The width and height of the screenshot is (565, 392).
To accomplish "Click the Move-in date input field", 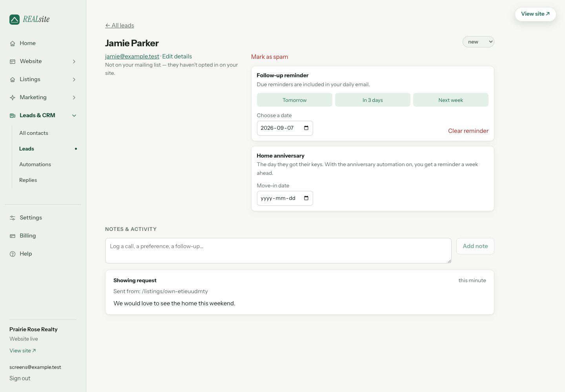I will 285,198.
